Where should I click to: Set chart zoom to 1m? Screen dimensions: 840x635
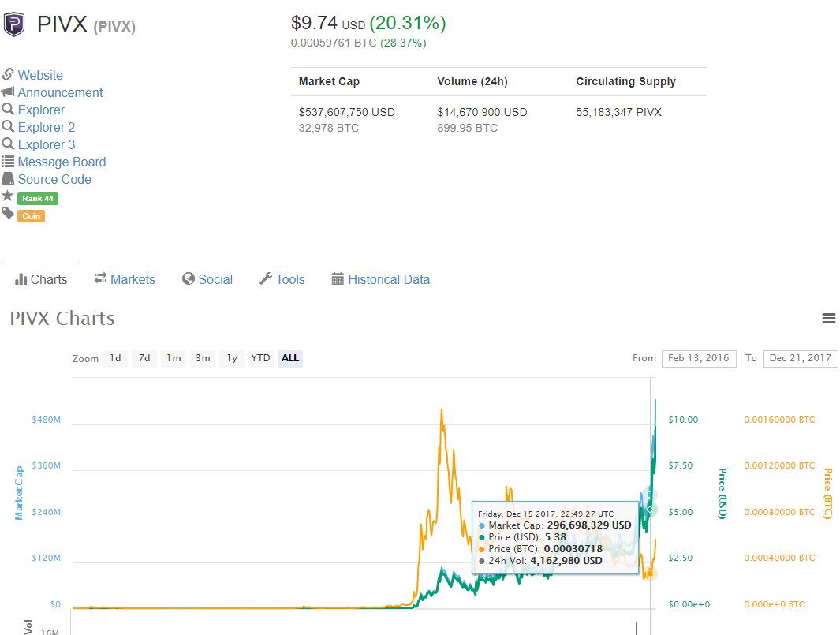coord(174,358)
